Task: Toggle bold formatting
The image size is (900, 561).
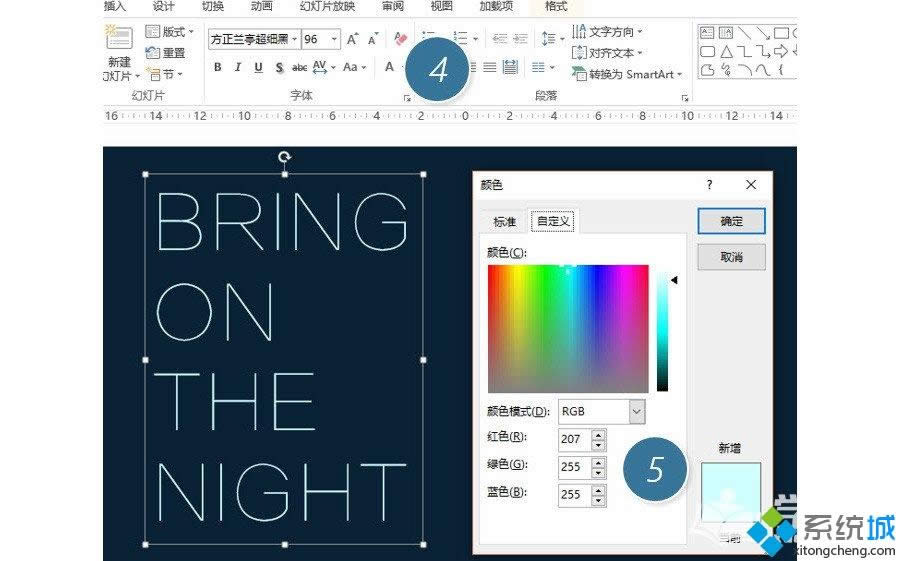Action: (218, 67)
